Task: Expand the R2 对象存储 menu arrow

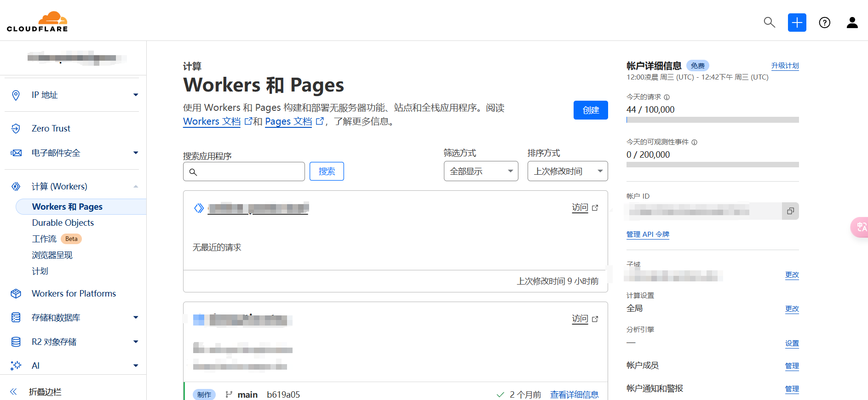Action: click(x=136, y=342)
